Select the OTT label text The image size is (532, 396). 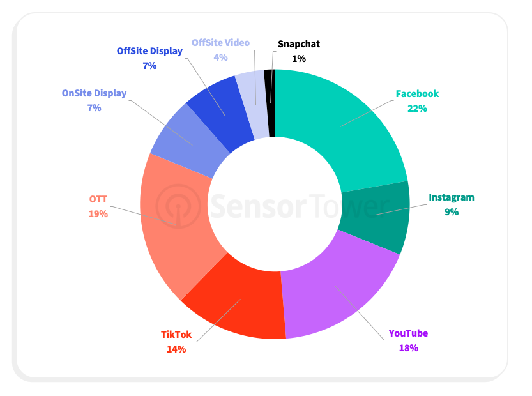click(x=98, y=199)
